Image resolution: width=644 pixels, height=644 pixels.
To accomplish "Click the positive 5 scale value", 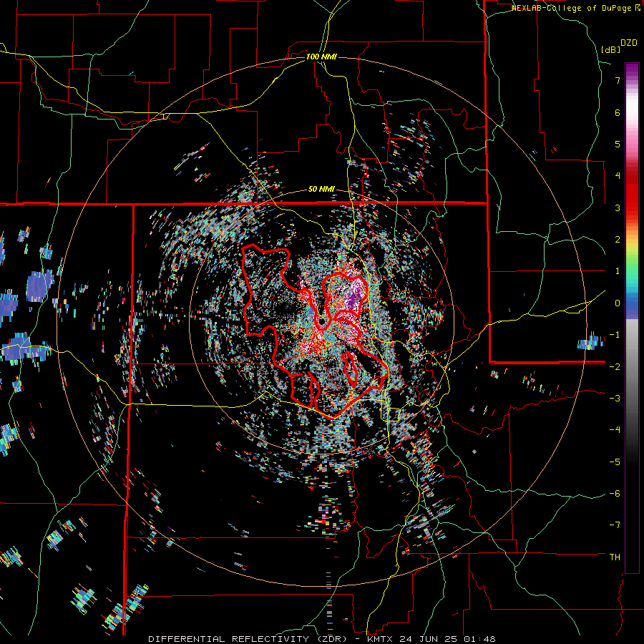I will tap(618, 144).
